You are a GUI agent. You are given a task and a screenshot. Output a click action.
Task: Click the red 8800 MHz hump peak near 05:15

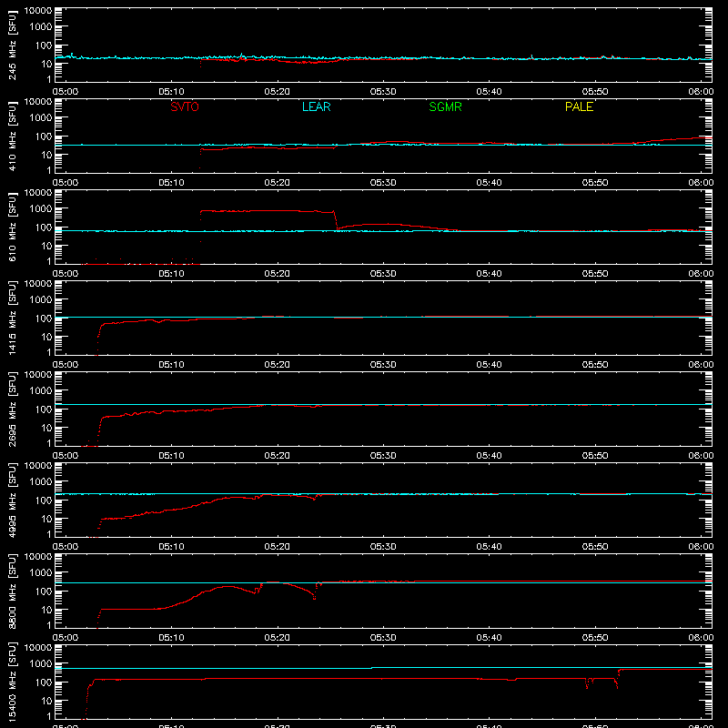(x=227, y=586)
